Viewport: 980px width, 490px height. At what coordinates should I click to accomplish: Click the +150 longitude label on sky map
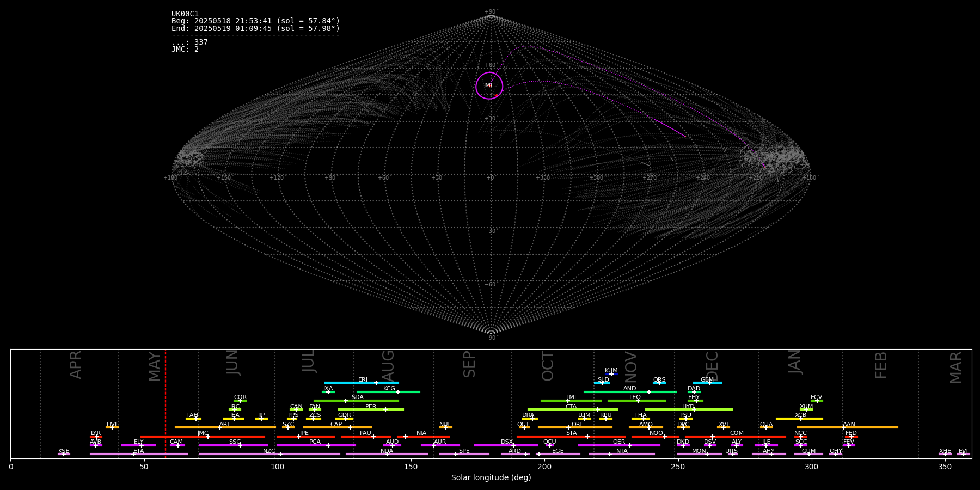coord(224,177)
